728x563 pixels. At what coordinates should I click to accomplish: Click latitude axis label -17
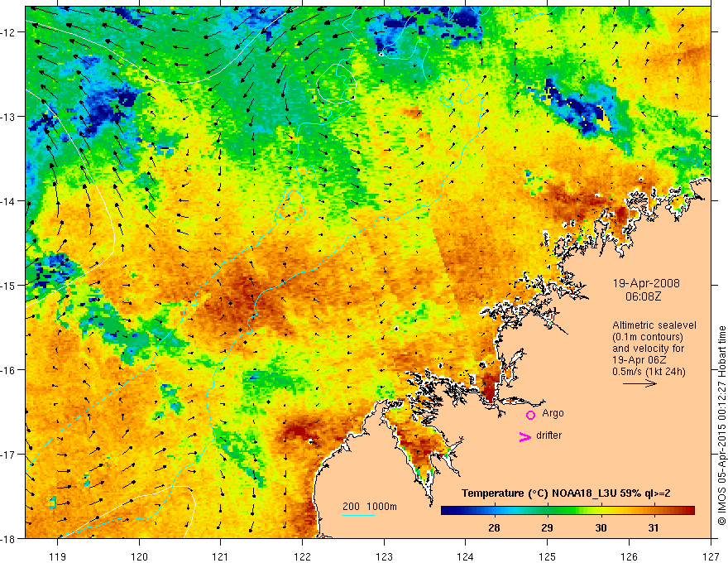(8, 455)
